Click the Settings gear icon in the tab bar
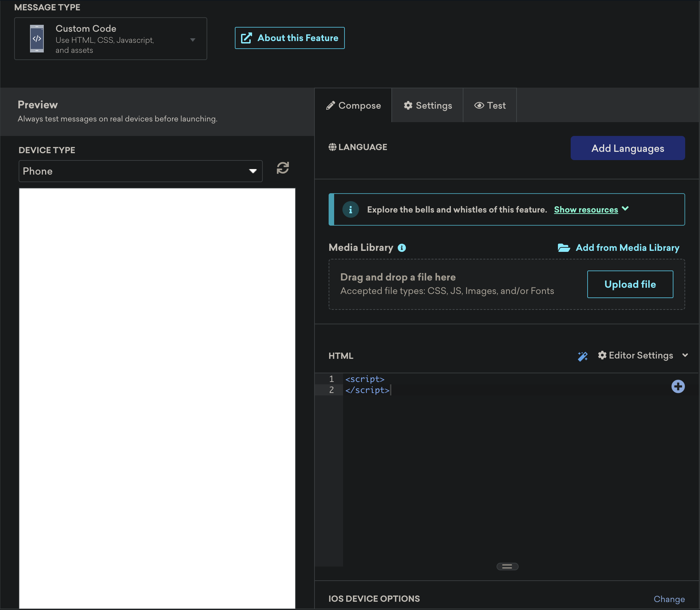 pyautogui.click(x=408, y=105)
